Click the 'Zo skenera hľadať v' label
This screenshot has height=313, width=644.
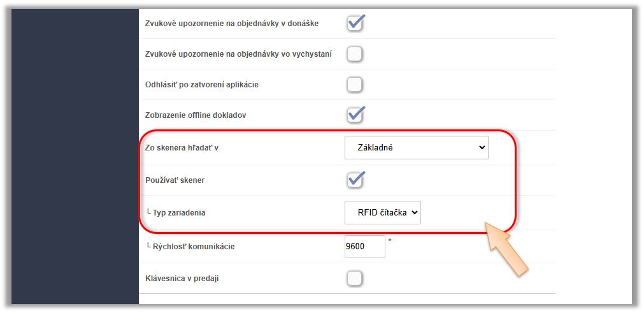[187, 148]
